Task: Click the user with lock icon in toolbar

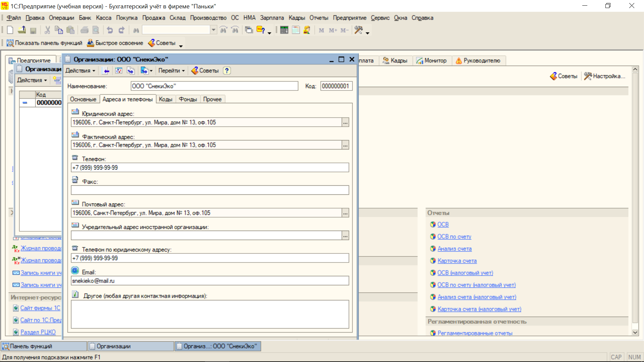Action: [x=307, y=30]
